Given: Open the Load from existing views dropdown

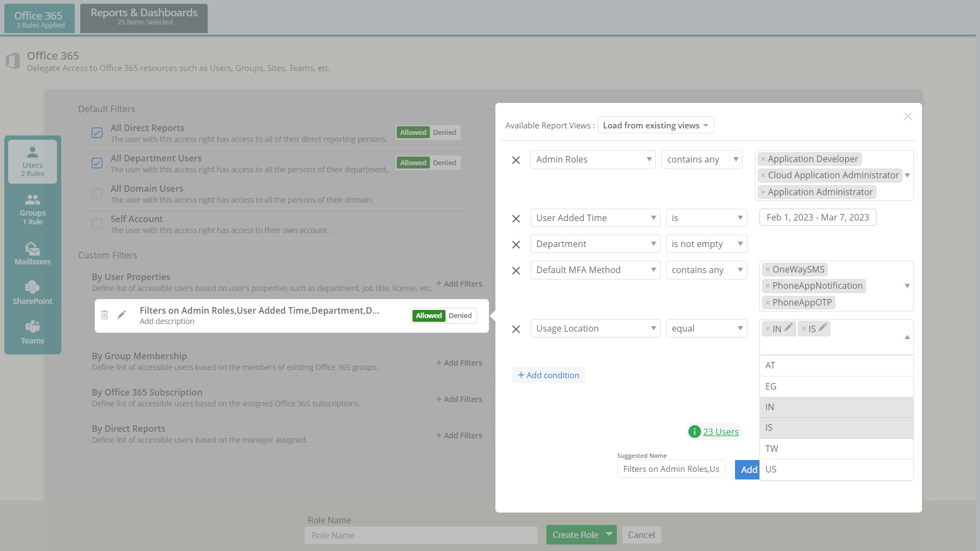Looking at the screenshot, I should point(655,125).
